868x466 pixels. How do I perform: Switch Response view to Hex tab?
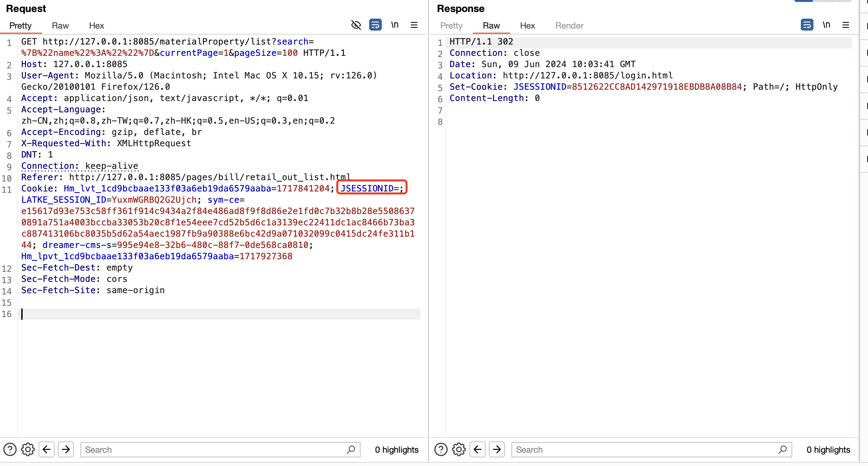[x=527, y=26]
